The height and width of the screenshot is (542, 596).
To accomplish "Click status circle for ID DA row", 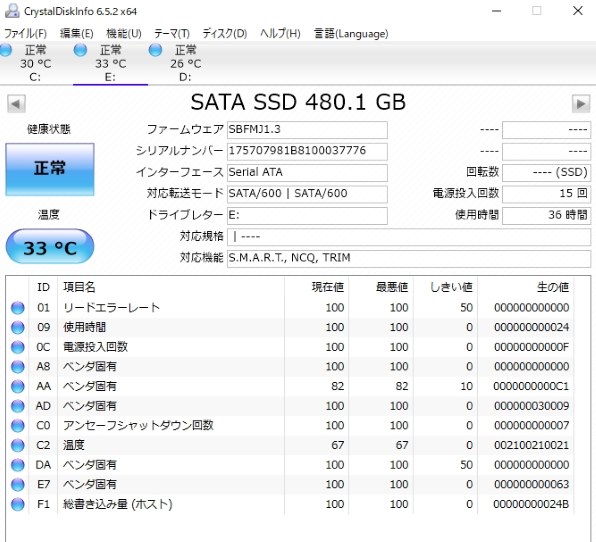I will point(17,465).
